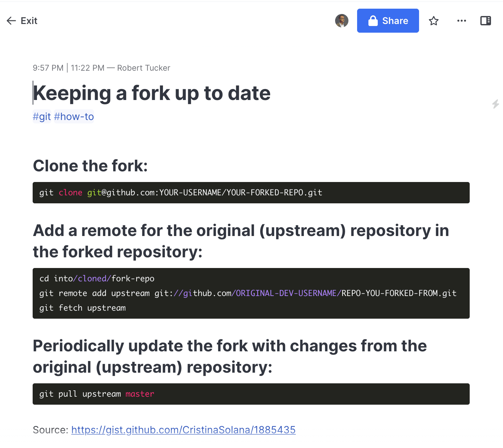Viewport: 503px width, 448px height.
Task: Open Robert Tucker's profile avatar
Action: (341, 21)
